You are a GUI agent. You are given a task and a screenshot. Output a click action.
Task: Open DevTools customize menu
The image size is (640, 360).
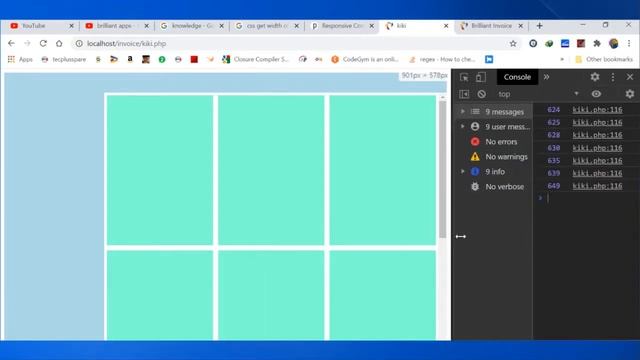pos(613,77)
